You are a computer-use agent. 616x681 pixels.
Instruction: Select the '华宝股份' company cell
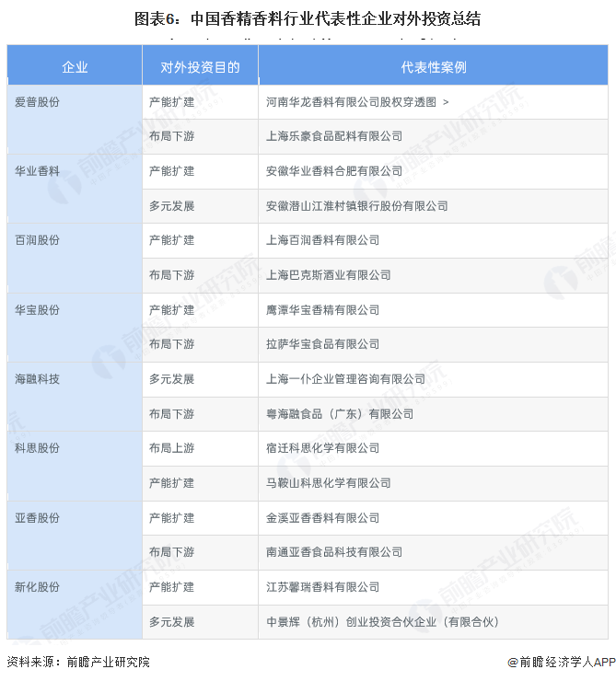75,328
